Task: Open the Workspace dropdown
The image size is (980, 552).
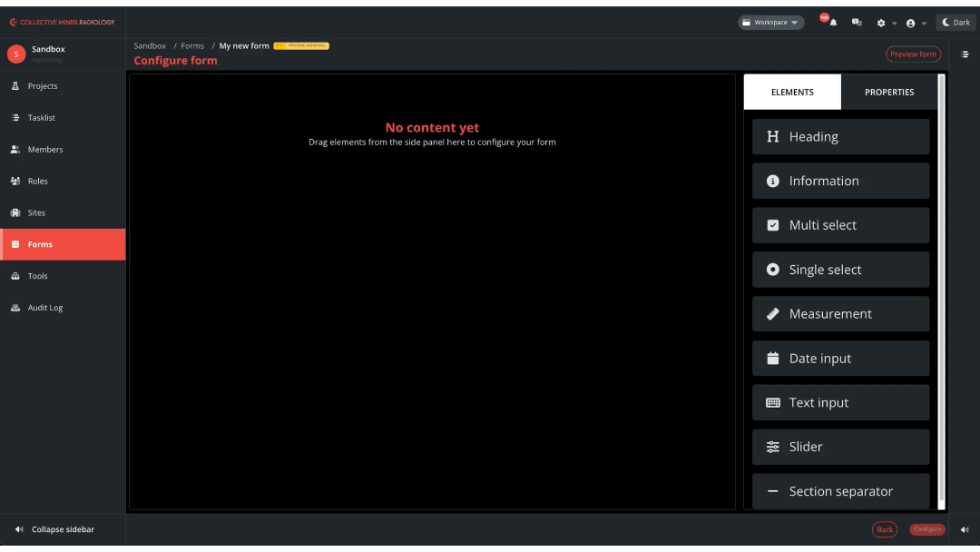Action: [x=770, y=23]
